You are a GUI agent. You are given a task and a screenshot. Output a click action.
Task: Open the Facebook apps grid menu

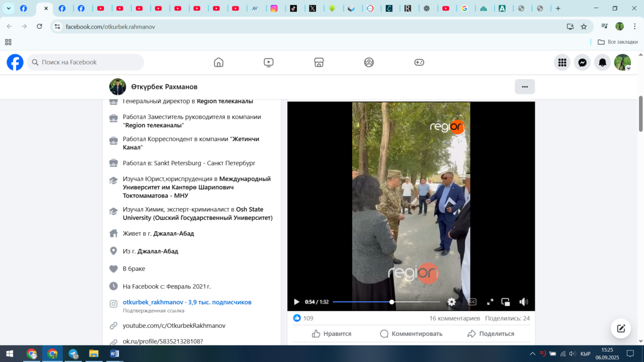[562, 62]
